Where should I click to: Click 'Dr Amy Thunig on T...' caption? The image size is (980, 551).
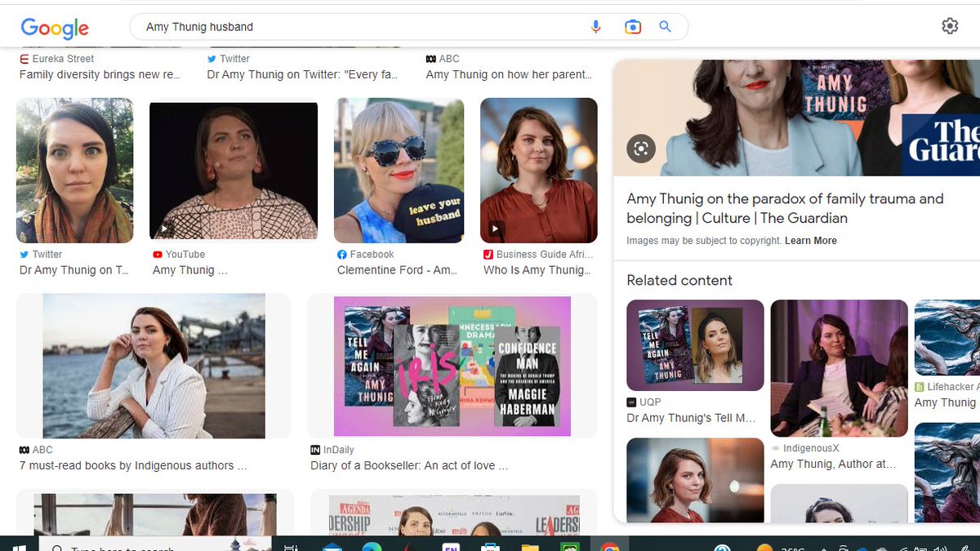[74, 270]
